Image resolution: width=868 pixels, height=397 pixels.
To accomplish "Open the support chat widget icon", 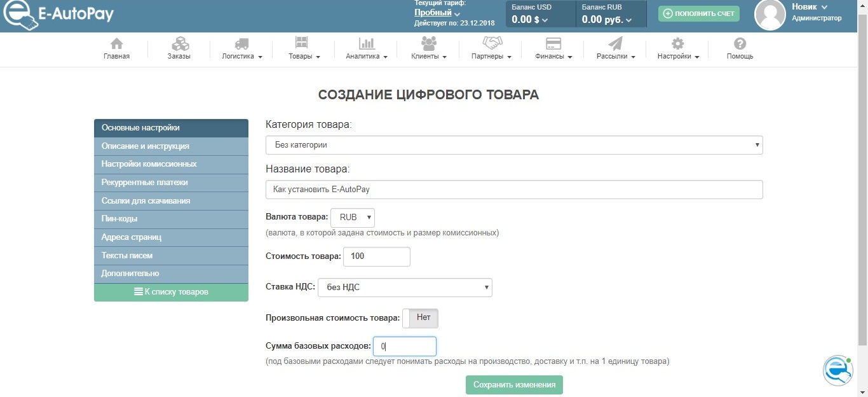I will pos(838,370).
